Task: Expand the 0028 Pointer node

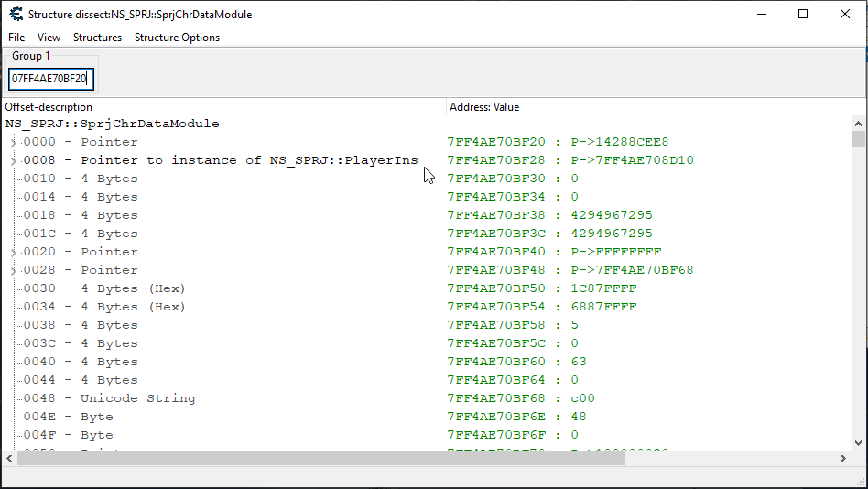Action: pyautogui.click(x=13, y=270)
